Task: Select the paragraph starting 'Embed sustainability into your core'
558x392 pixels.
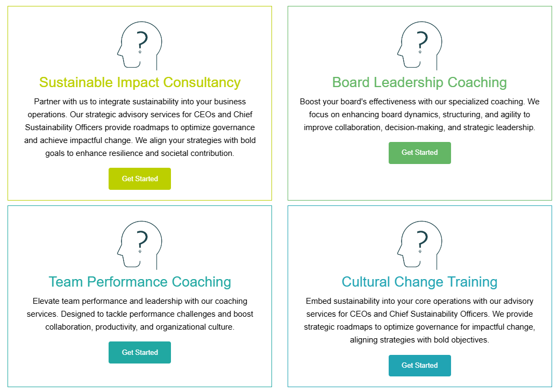Action: click(x=420, y=320)
